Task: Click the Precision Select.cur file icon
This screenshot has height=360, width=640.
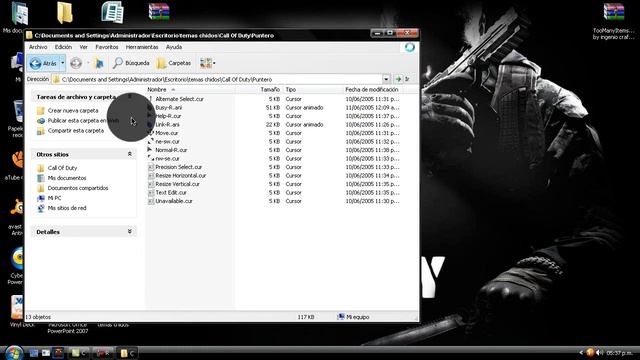Action: coord(151,167)
